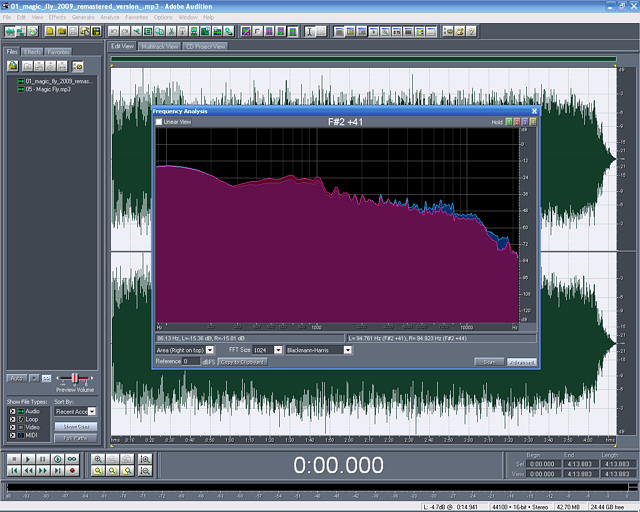Open the Analyze menu
The image size is (640, 512).
tap(110, 17)
